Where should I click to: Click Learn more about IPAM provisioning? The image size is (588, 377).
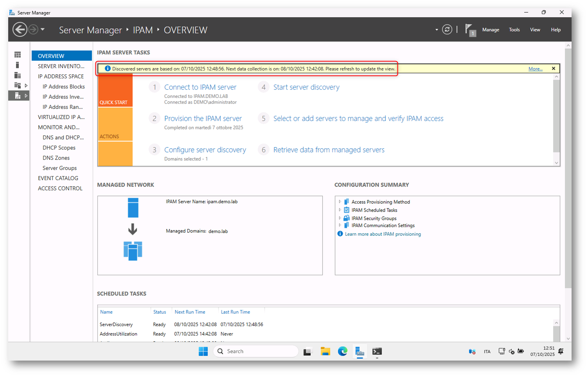pyautogui.click(x=383, y=234)
